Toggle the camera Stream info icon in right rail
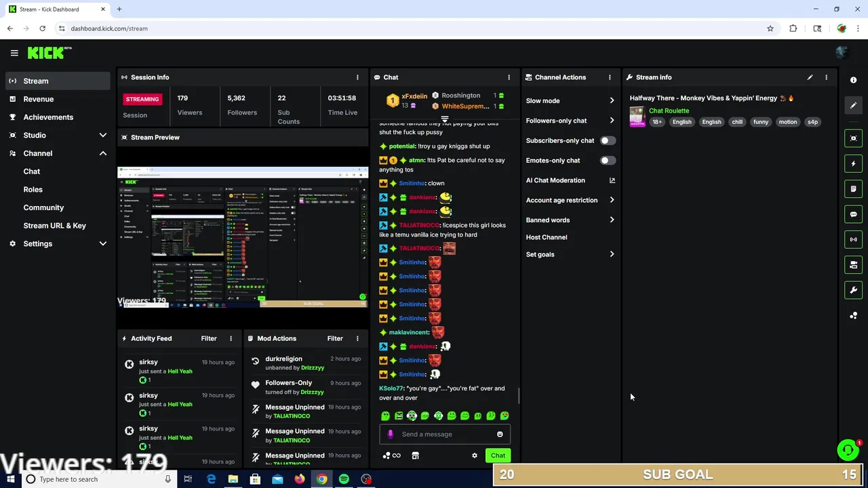The width and height of the screenshot is (868, 488). tap(853, 265)
